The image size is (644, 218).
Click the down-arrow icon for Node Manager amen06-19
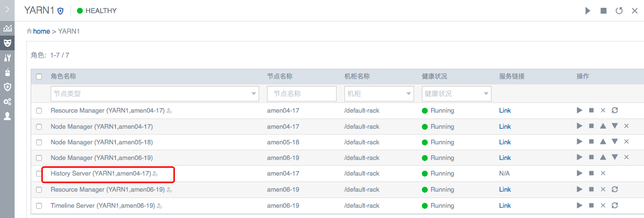[x=615, y=158]
